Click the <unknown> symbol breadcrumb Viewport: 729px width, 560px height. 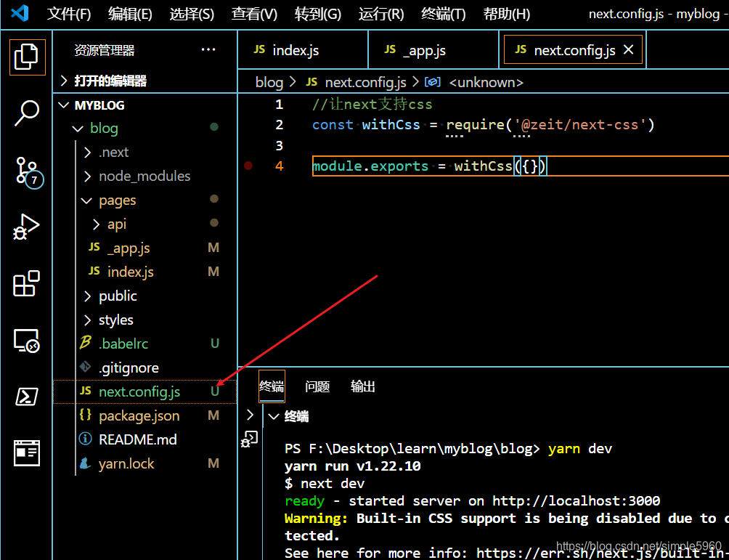pyautogui.click(x=486, y=82)
